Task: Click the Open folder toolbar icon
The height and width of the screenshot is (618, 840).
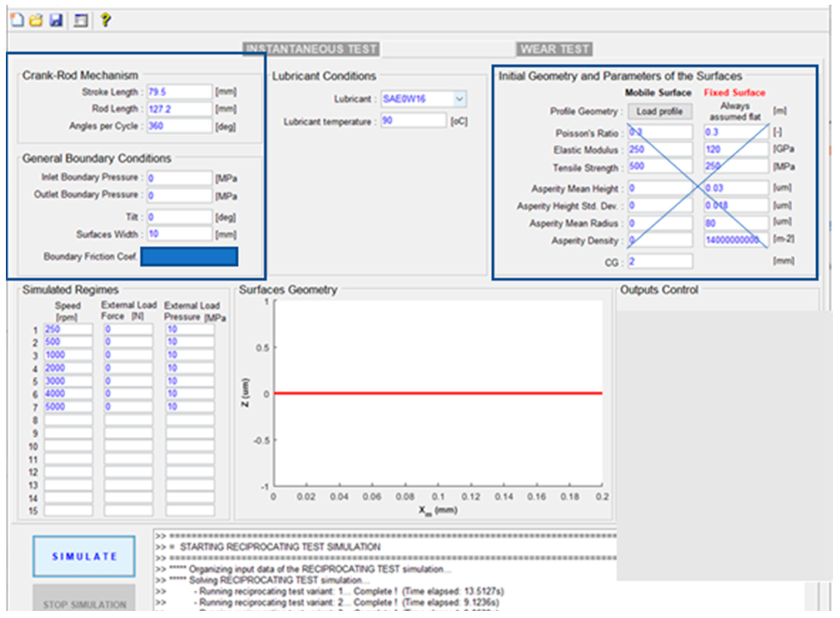Action: 36,20
